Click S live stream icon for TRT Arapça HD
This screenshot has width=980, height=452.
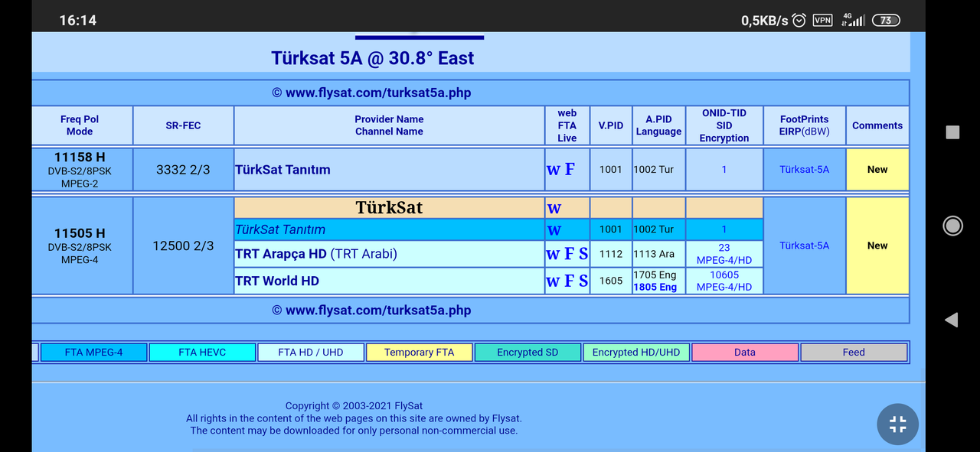click(x=583, y=254)
